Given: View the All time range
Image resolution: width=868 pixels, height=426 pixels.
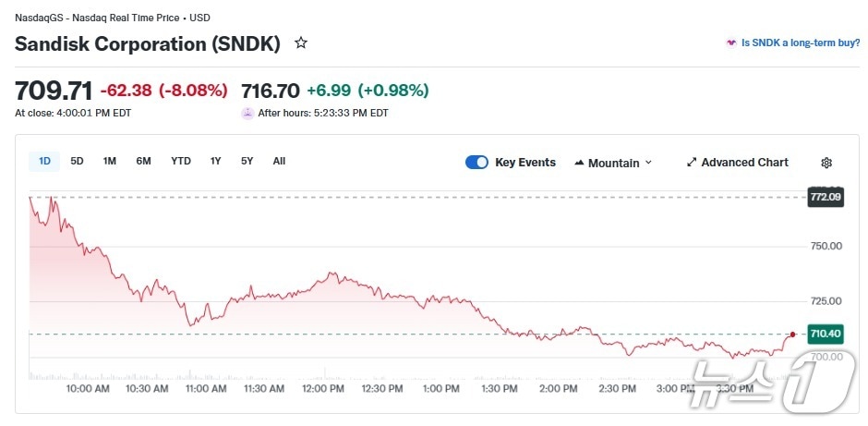Looking at the screenshot, I should (279, 161).
